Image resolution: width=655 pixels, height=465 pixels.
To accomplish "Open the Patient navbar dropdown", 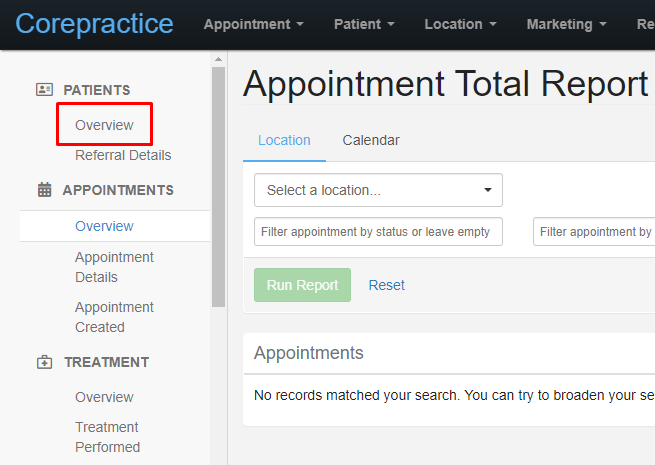I will tap(364, 24).
